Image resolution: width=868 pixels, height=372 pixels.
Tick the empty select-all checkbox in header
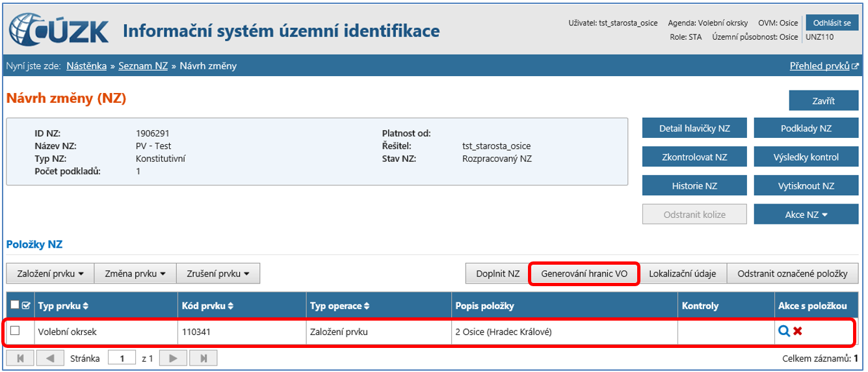[x=15, y=305]
